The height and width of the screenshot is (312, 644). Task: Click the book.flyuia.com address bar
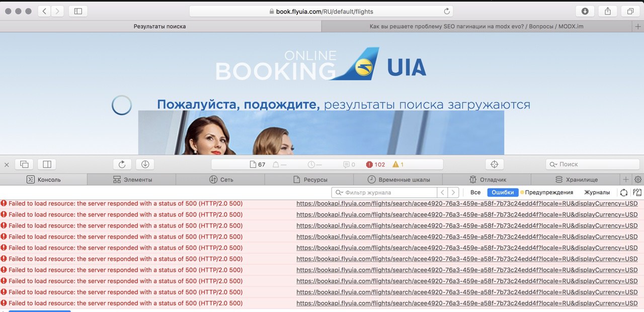(321, 11)
